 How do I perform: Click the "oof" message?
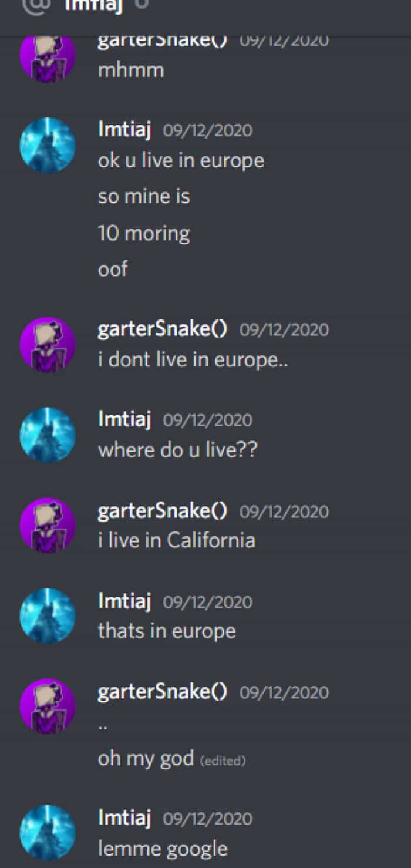pos(113,270)
